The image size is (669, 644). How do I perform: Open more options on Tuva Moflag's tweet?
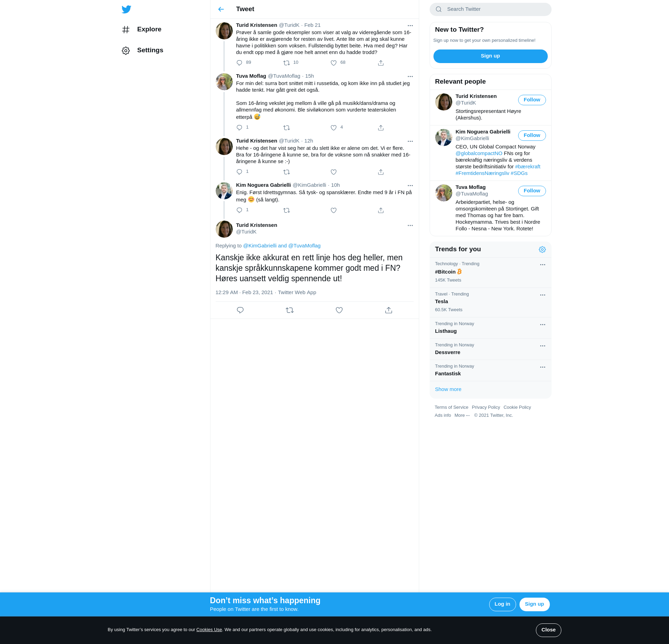(410, 76)
